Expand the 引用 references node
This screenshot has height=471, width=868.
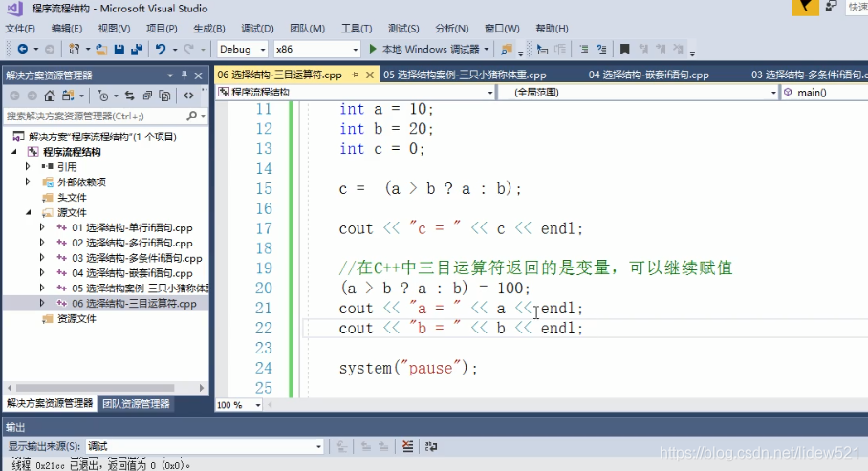point(28,166)
